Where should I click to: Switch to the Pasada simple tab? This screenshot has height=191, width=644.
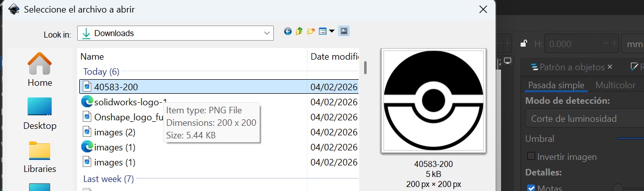(556, 85)
